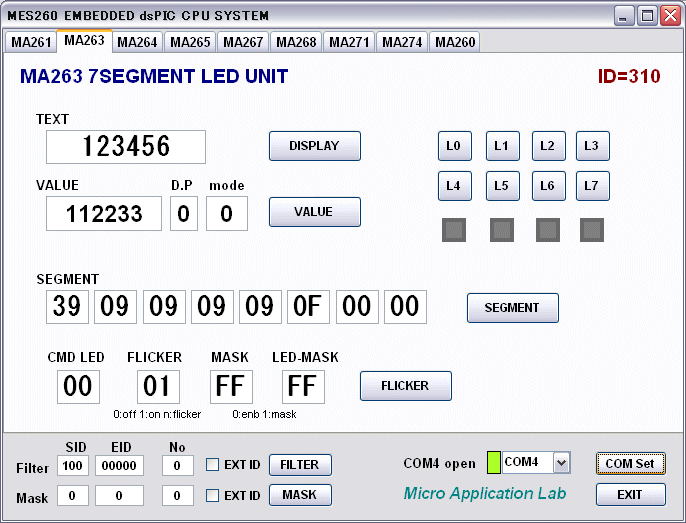
Task: Focus the mode input field
Action: point(227,214)
